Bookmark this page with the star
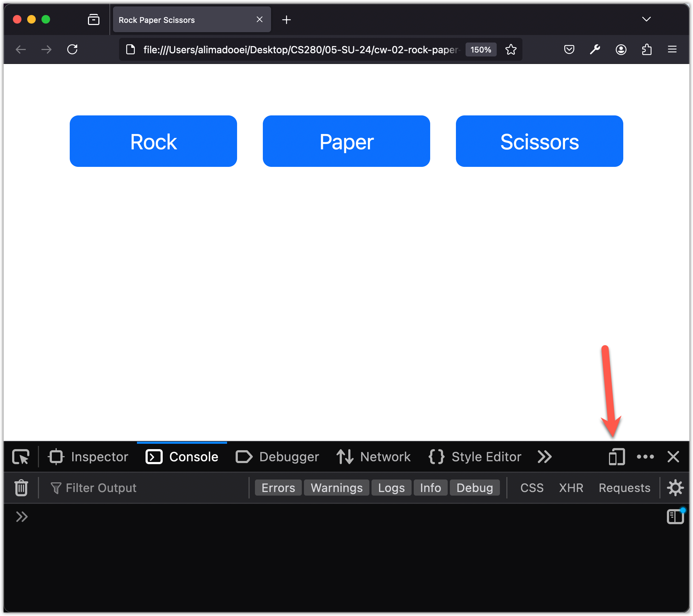 point(511,49)
